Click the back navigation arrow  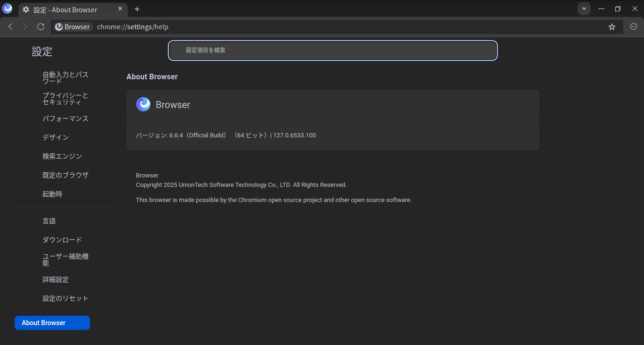(10, 27)
